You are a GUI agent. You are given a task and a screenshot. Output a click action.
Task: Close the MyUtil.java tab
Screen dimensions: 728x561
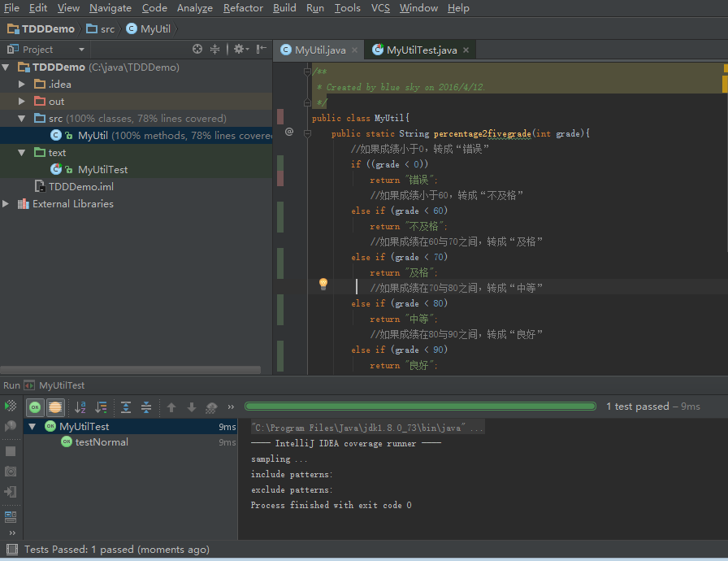(x=355, y=50)
